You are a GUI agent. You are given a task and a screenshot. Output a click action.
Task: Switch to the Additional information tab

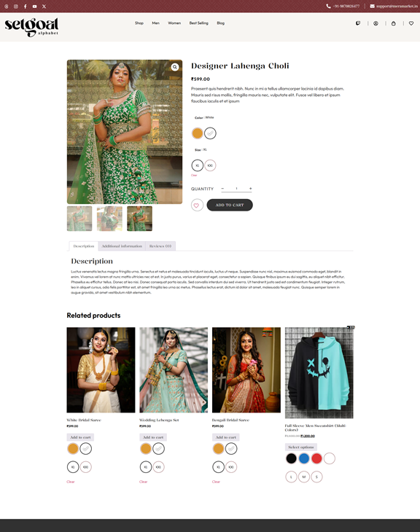point(122,246)
